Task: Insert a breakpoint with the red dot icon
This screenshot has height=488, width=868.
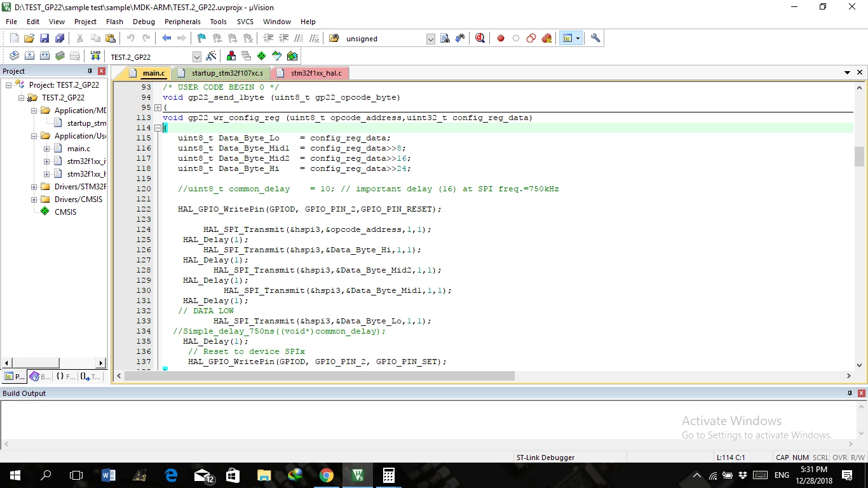Action: [x=501, y=38]
